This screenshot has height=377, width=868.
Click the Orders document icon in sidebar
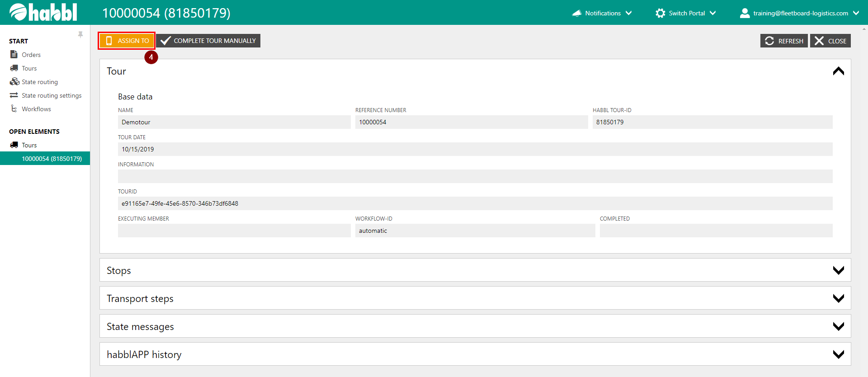click(x=14, y=54)
